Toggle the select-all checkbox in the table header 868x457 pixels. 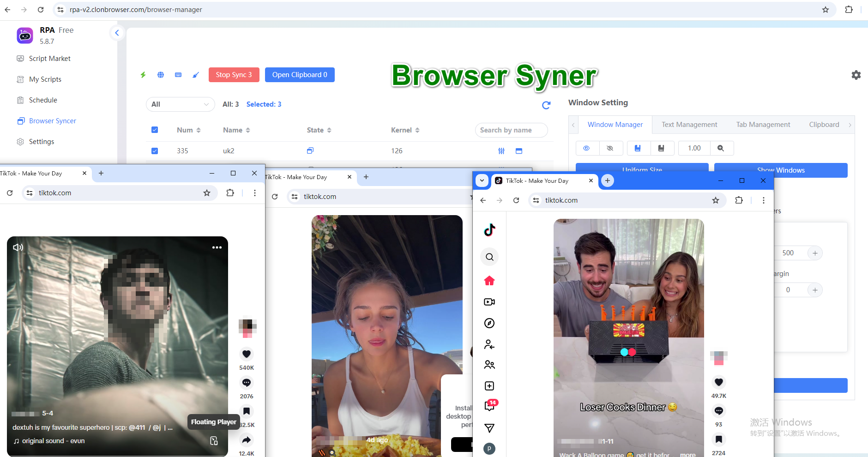click(x=155, y=130)
